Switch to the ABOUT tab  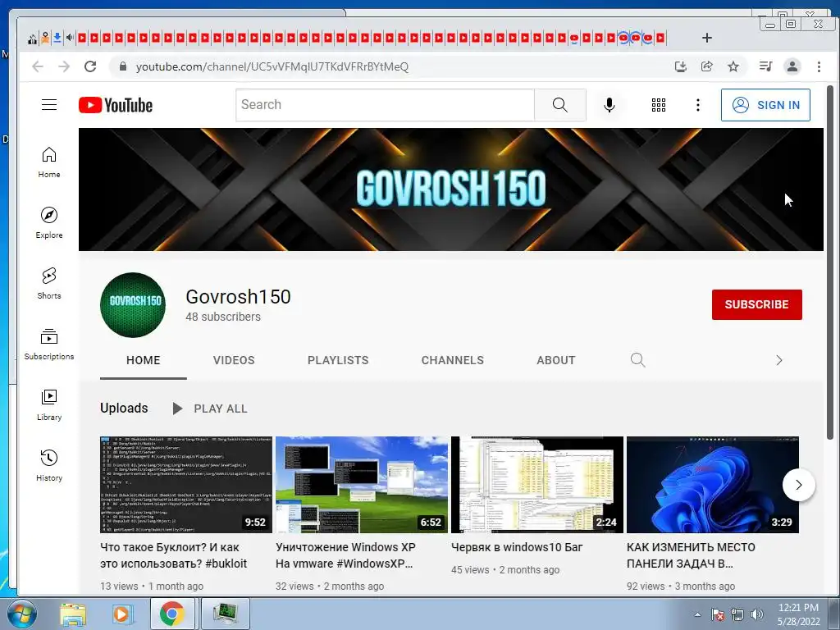click(556, 361)
